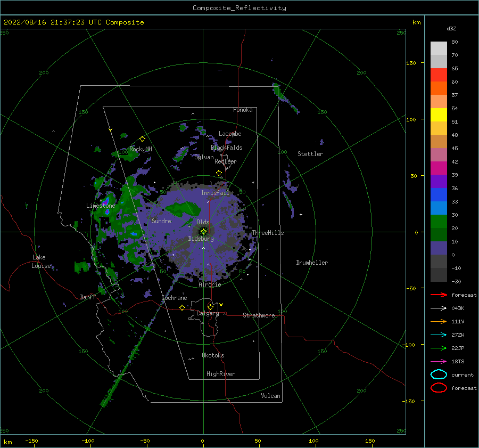Click the RockyMH label
Image resolution: width=479 pixels, height=448 pixels.
coord(141,149)
